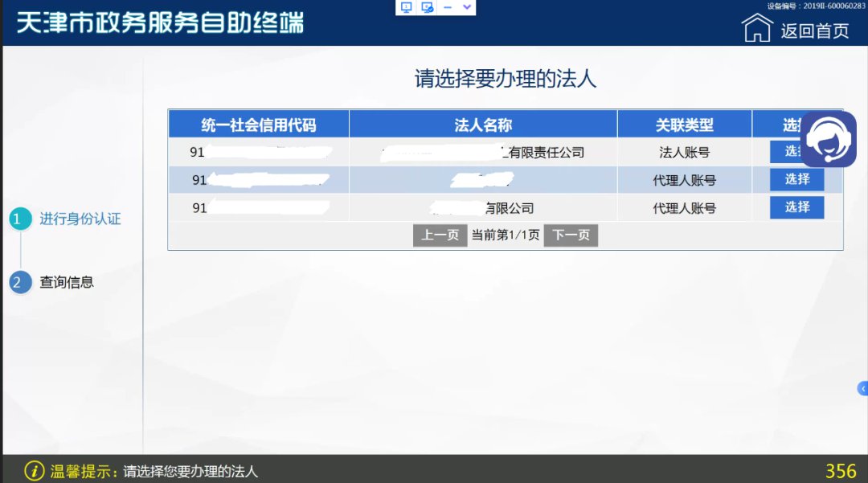
Task: Click the 关联类型 column header
Action: click(685, 125)
